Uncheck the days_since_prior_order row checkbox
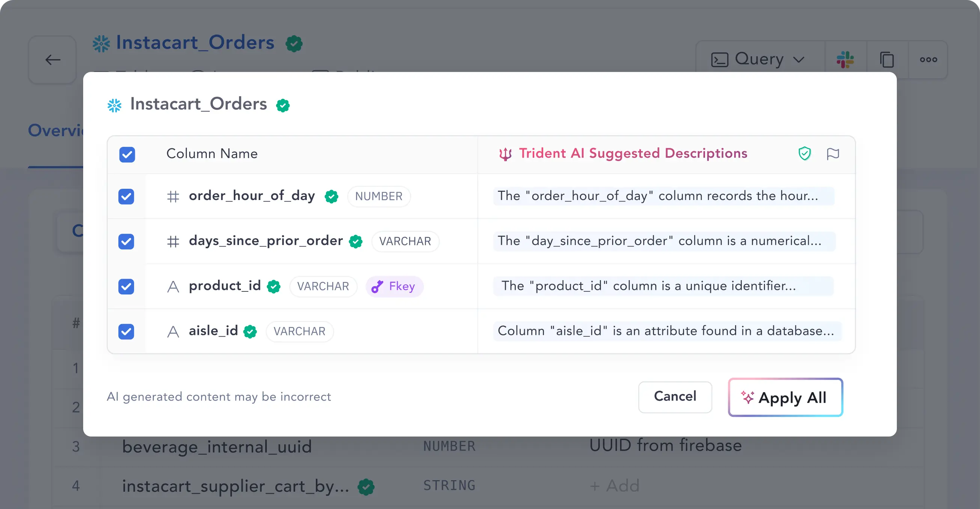This screenshot has width=980, height=509. point(126,242)
